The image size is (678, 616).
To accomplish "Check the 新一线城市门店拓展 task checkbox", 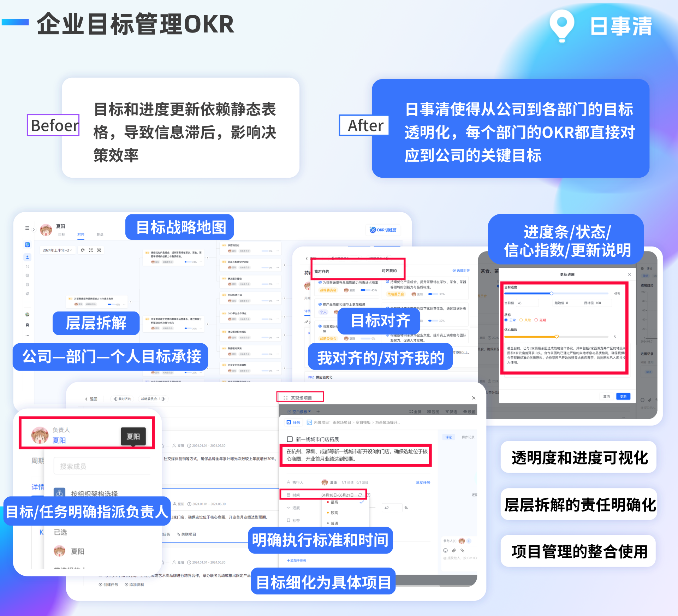I will pos(290,439).
